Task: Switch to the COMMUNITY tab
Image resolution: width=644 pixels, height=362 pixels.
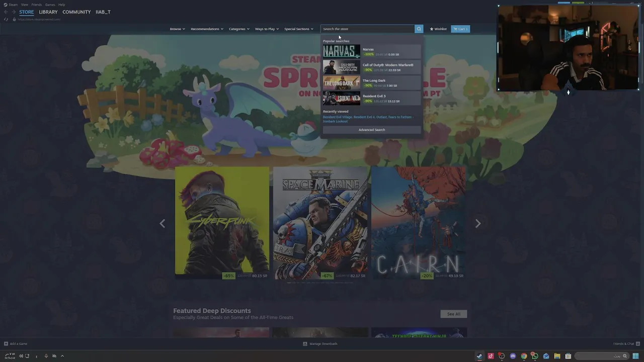Action: [76, 12]
